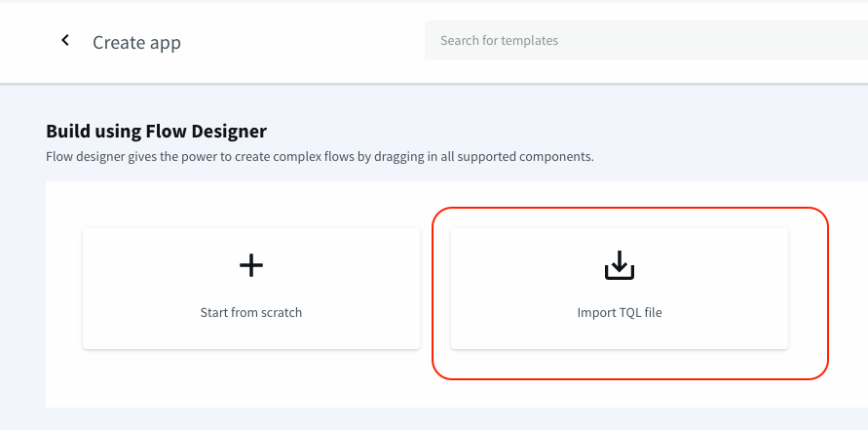Click the Build using Flow Designer heading
The height and width of the screenshot is (430, 868).
pos(156,131)
